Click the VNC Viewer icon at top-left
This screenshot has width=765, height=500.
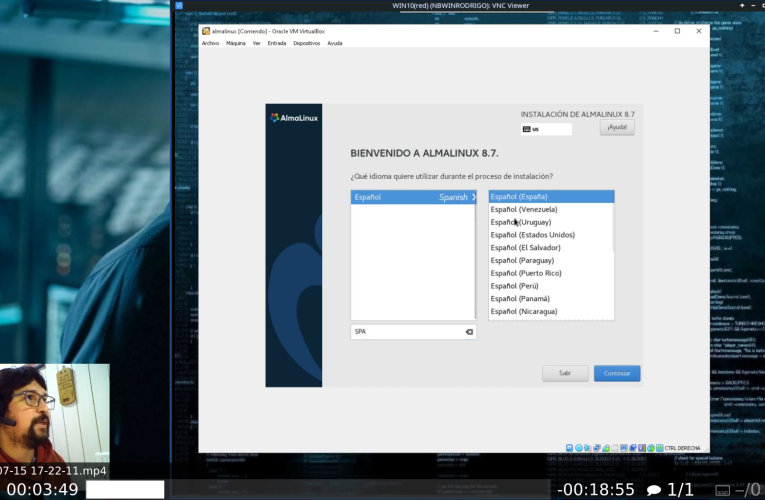tap(179, 5)
